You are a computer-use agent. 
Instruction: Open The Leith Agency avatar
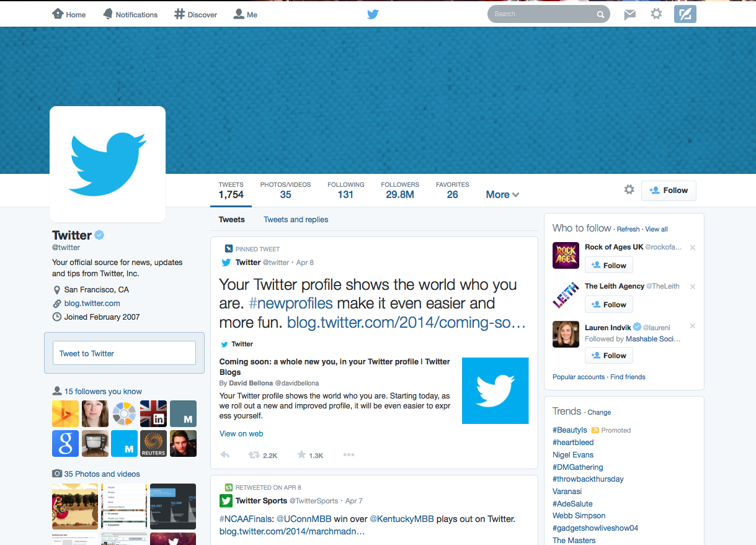click(566, 295)
